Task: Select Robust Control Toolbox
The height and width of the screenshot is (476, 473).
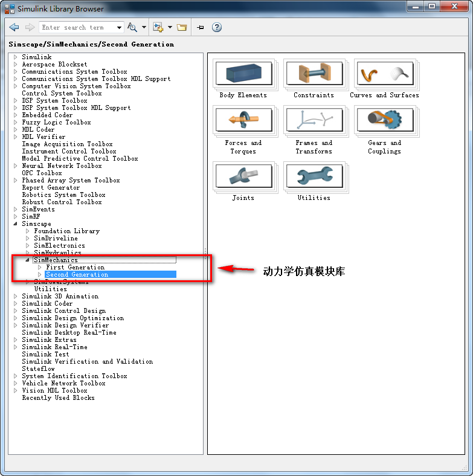Action: [62, 202]
